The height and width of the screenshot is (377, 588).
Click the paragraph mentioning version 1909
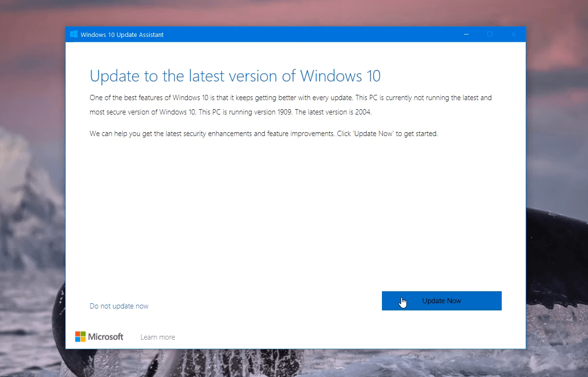(x=291, y=105)
